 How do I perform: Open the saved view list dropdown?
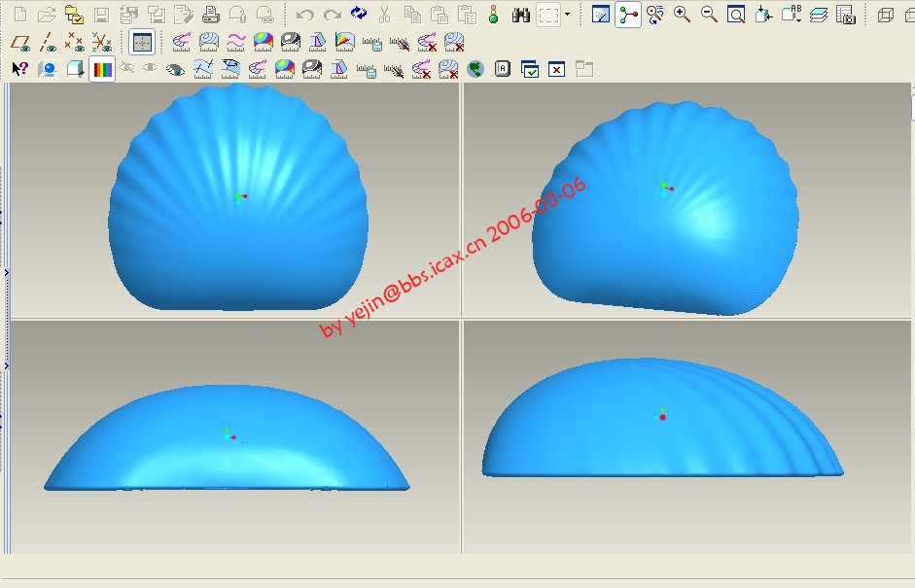791,15
